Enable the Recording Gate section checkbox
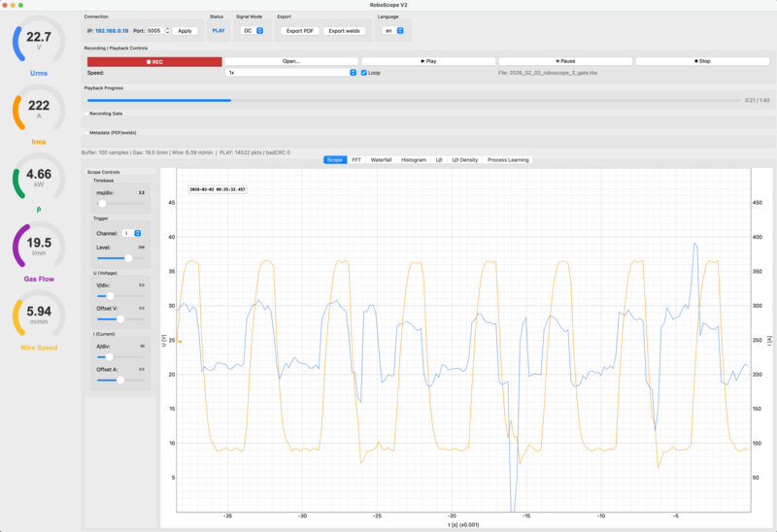Viewport: 777px width, 532px height. click(x=85, y=114)
